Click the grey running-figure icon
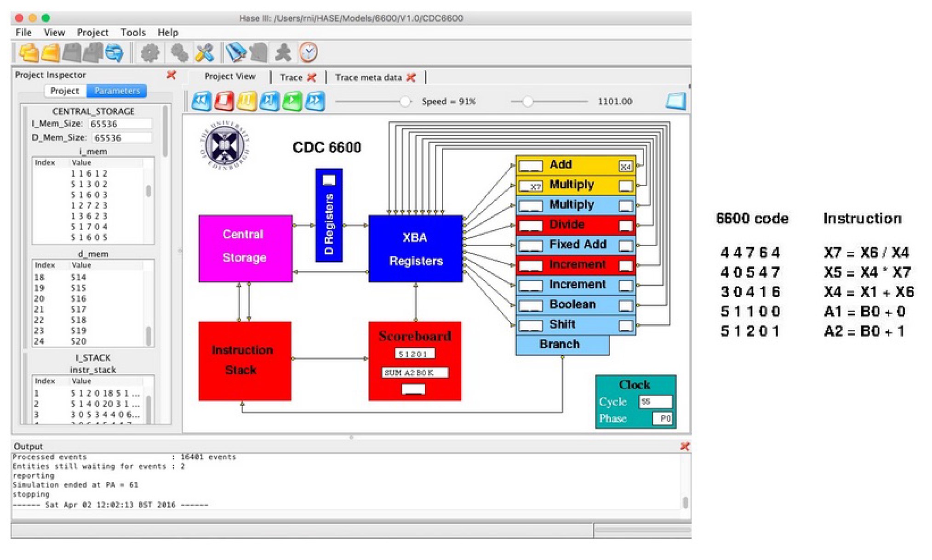932x560 pixels. pyautogui.click(x=283, y=52)
